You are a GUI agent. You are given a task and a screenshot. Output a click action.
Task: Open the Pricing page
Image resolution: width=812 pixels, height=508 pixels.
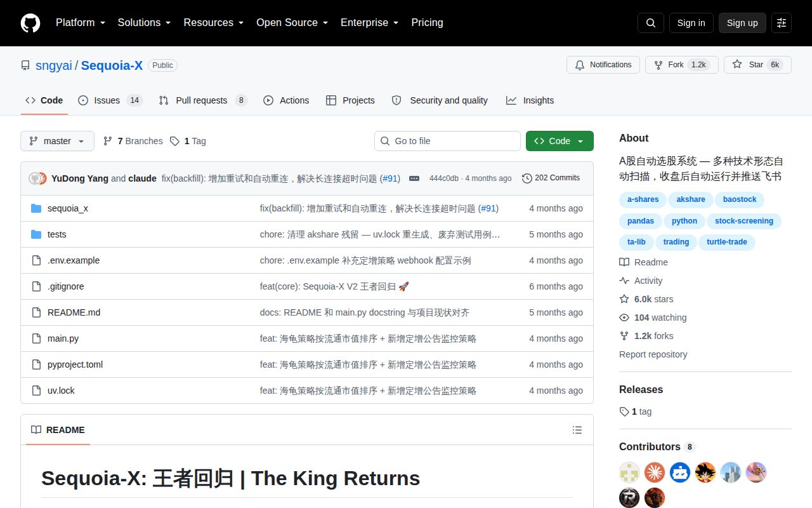point(427,23)
